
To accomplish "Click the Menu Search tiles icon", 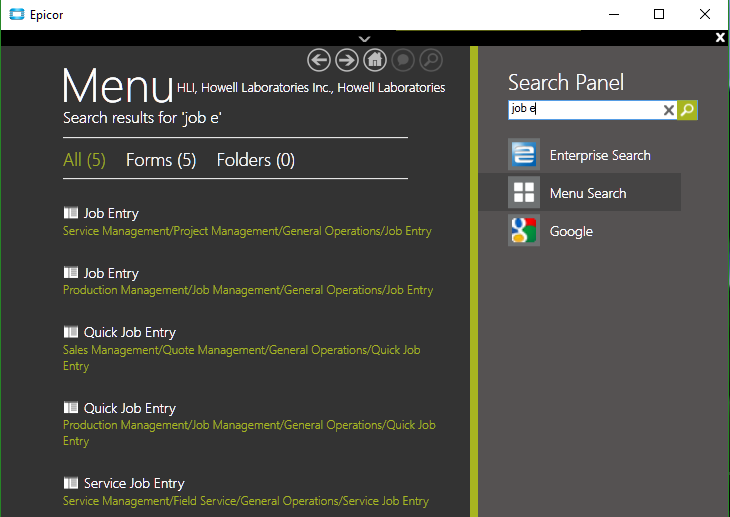I will coord(524,192).
